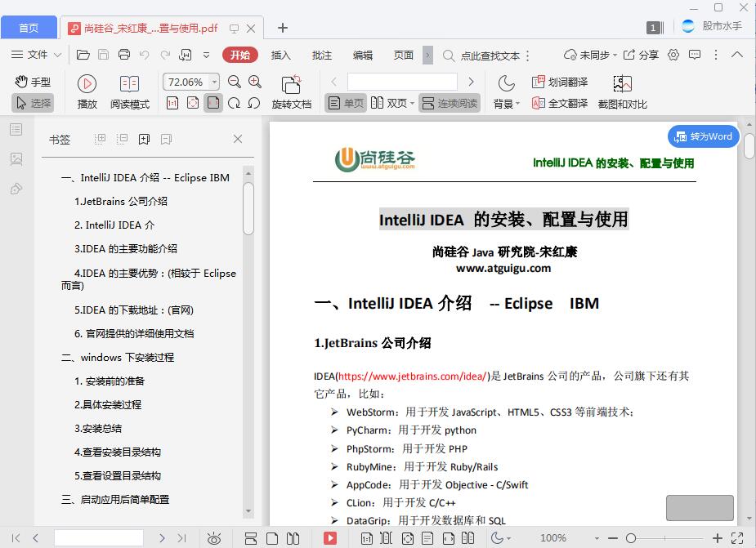Click the 转为Word convert button

pyautogui.click(x=704, y=136)
